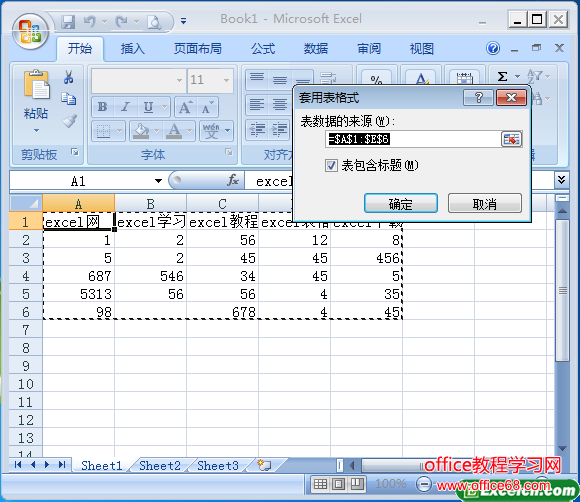This screenshot has height=502, width=580.
Task: Toggle bold formatting
Action: [x=102, y=107]
